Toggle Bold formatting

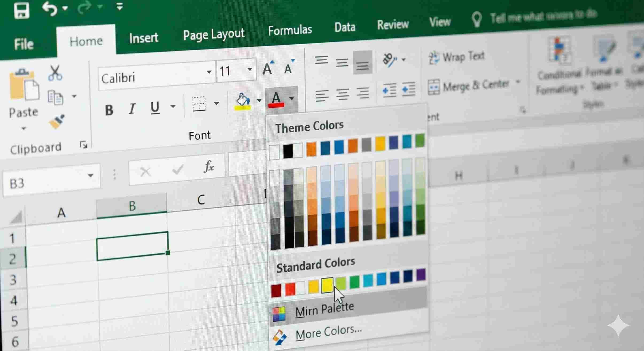[x=109, y=110]
